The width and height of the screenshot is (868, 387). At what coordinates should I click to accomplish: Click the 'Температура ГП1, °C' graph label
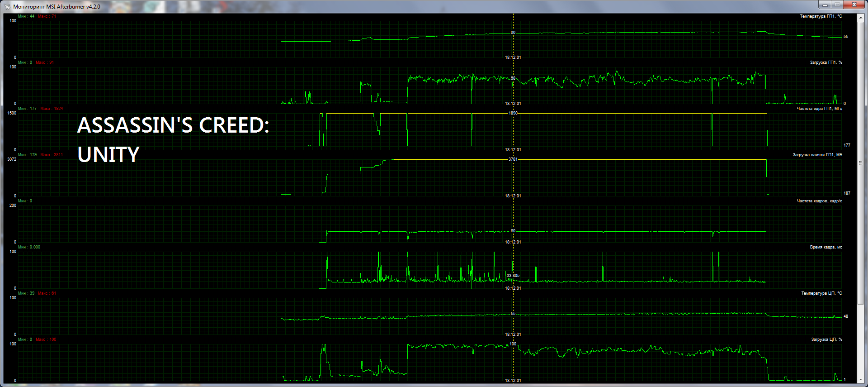coord(821,16)
